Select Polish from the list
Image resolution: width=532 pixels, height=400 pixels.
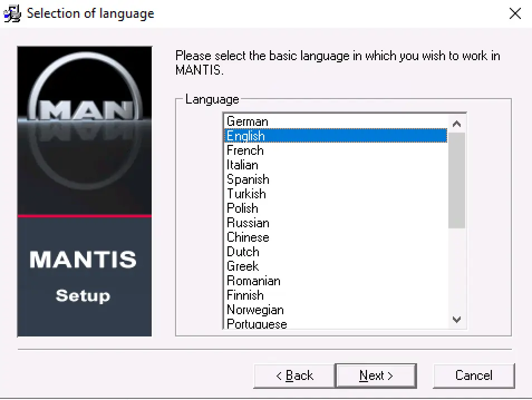point(243,208)
